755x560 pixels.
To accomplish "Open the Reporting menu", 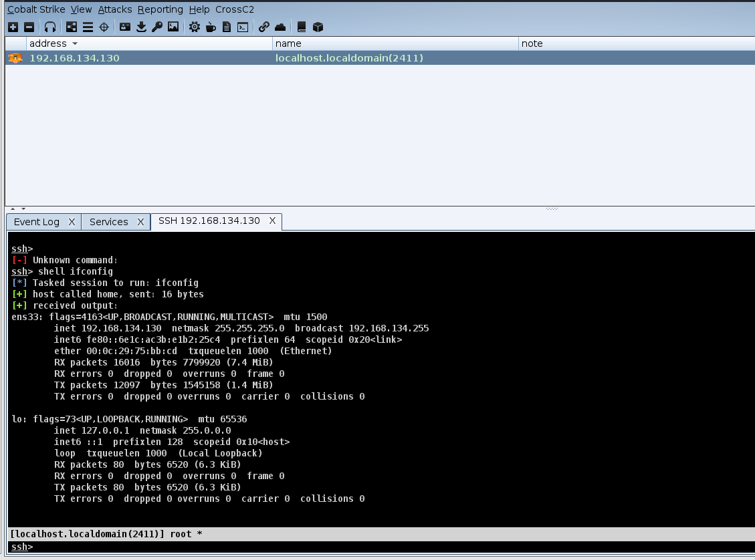I will 160,9.
